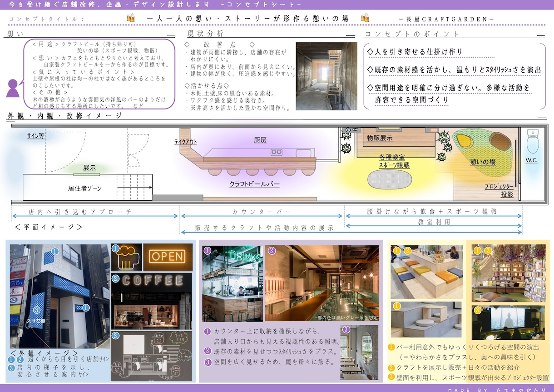Open the long counter interior photo
Screen dimensions: 554x392
(x=322, y=283)
